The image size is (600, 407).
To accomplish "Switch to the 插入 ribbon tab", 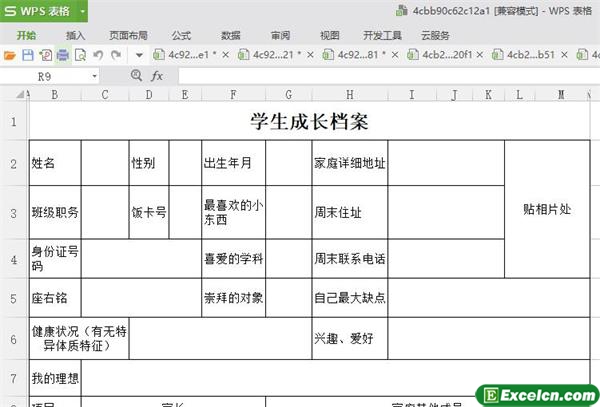I will (75, 36).
